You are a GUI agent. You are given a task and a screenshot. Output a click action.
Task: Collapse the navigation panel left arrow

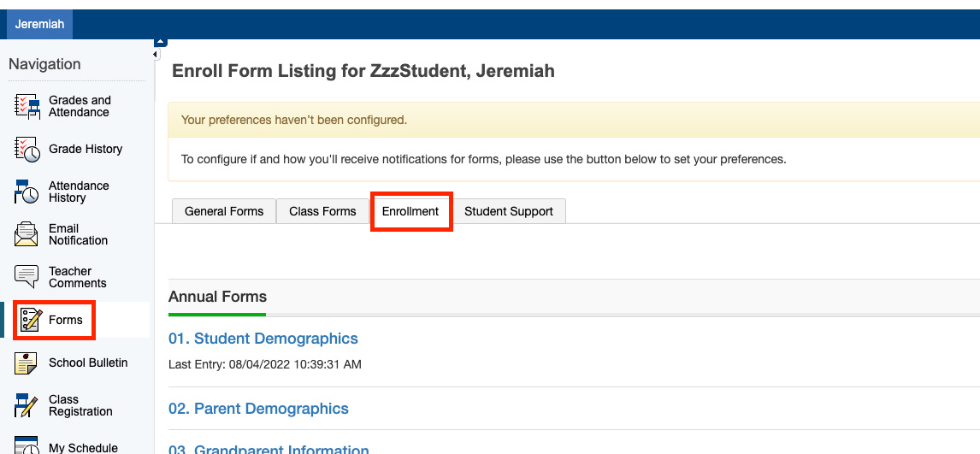[156, 55]
